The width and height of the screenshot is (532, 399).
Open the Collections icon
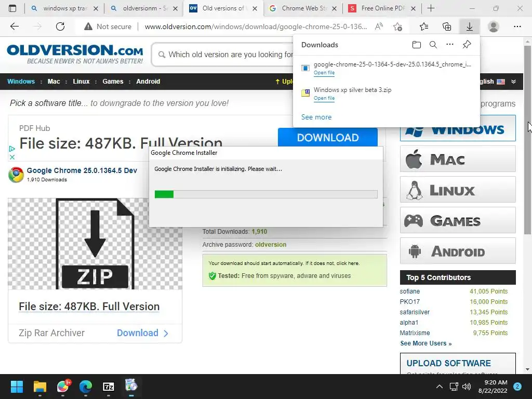[447, 26]
